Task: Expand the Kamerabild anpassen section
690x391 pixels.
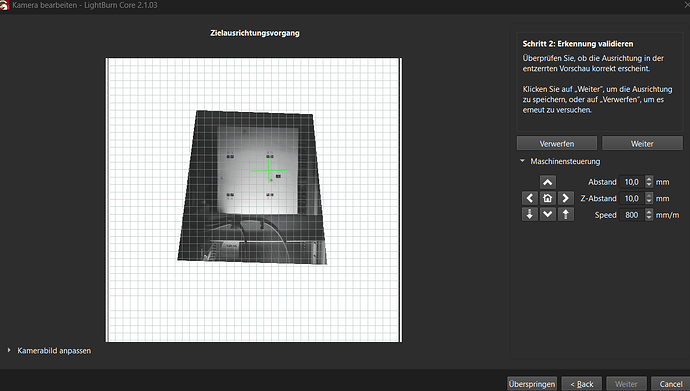Action: pos(9,350)
